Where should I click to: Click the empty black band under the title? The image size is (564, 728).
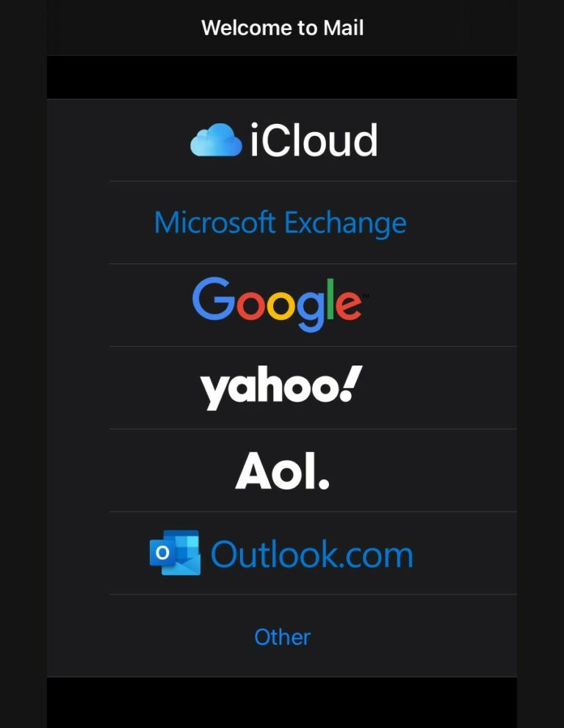[x=282, y=77]
